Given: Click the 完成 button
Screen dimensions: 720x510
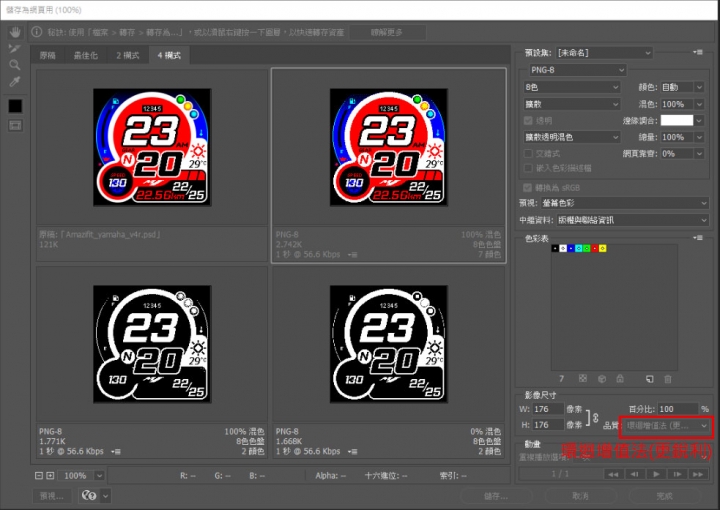Looking at the screenshot, I should (665, 496).
